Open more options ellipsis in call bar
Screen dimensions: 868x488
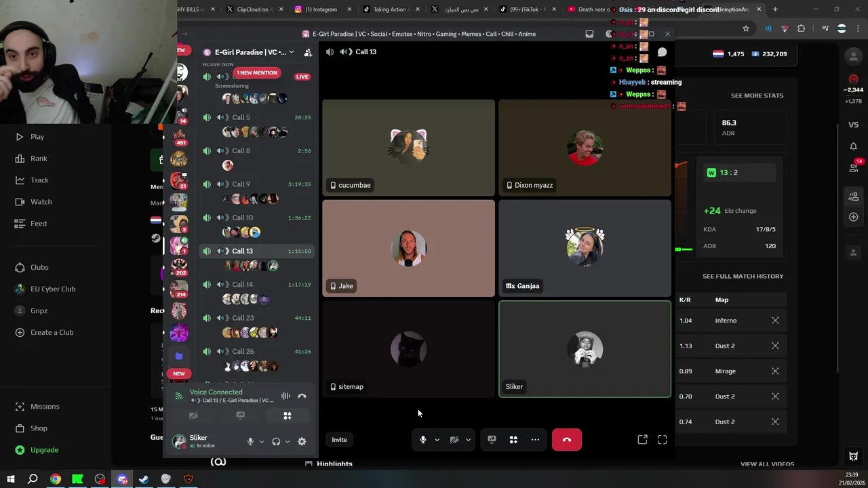coord(535,440)
